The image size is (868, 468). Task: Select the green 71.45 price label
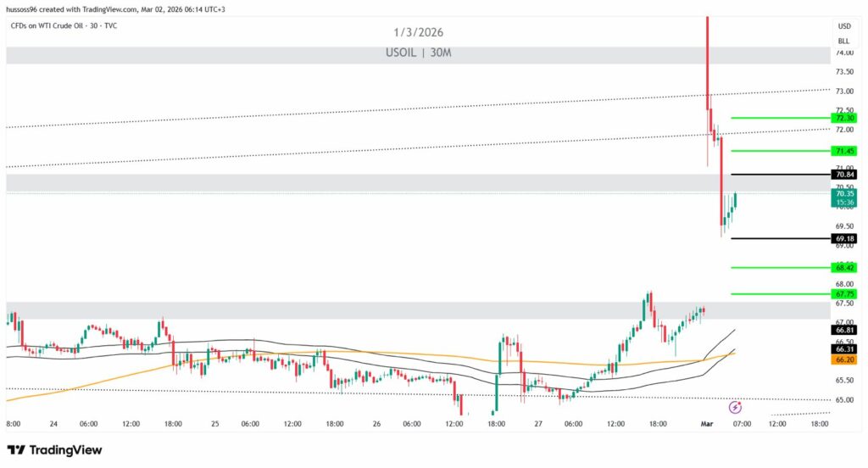coord(844,150)
